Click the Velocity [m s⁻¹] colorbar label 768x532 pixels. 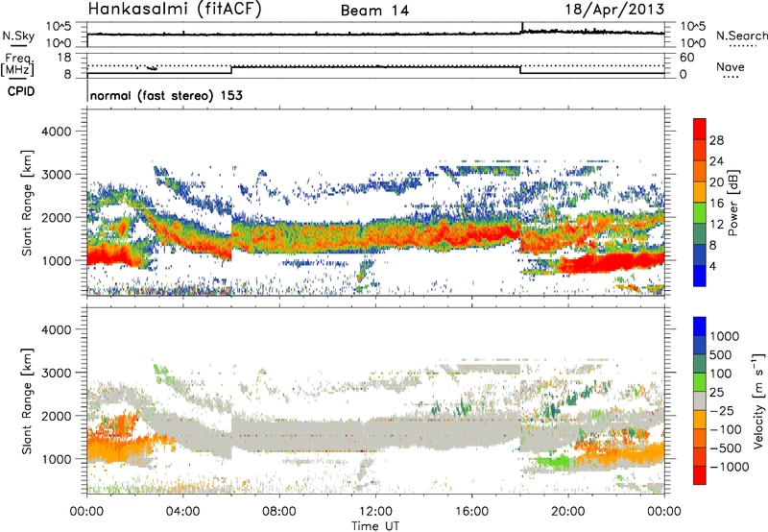758,400
